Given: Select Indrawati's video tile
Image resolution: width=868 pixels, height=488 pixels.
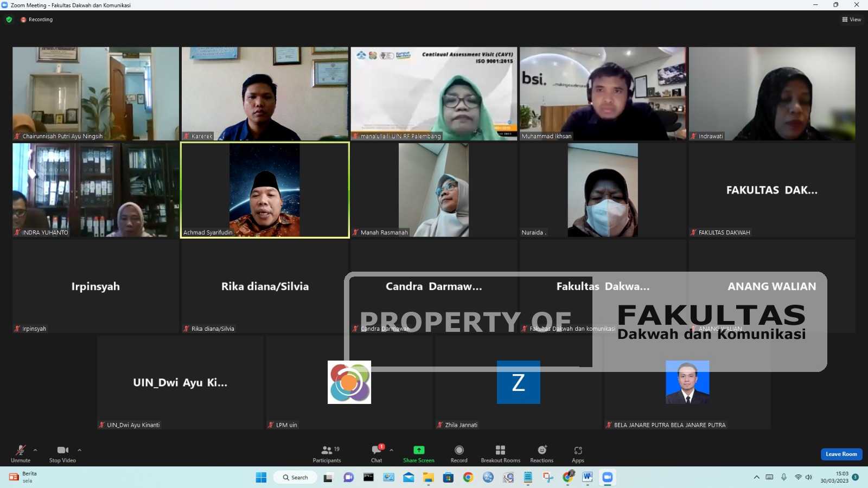Looking at the screenshot, I should [x=772, y=94].
